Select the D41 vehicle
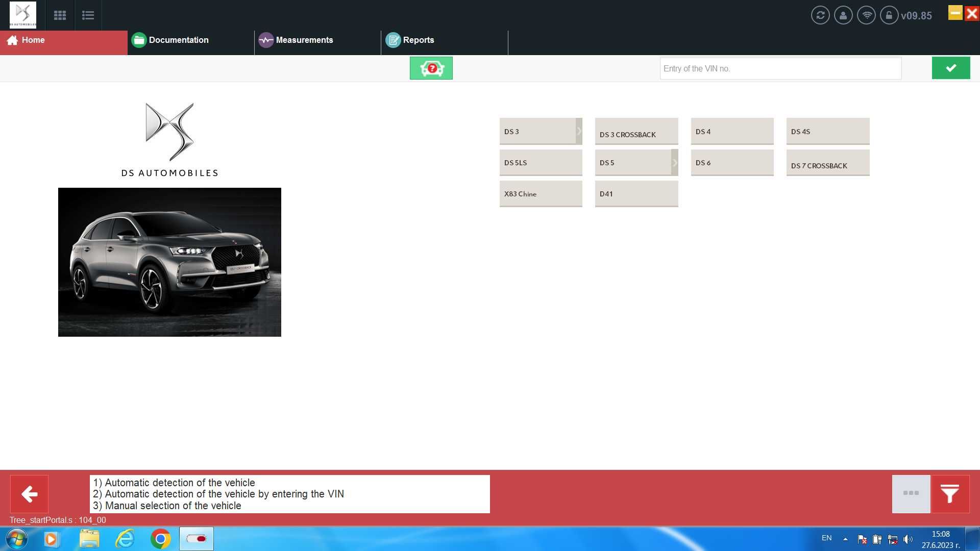980x551 pixels. tap(636, 193)
